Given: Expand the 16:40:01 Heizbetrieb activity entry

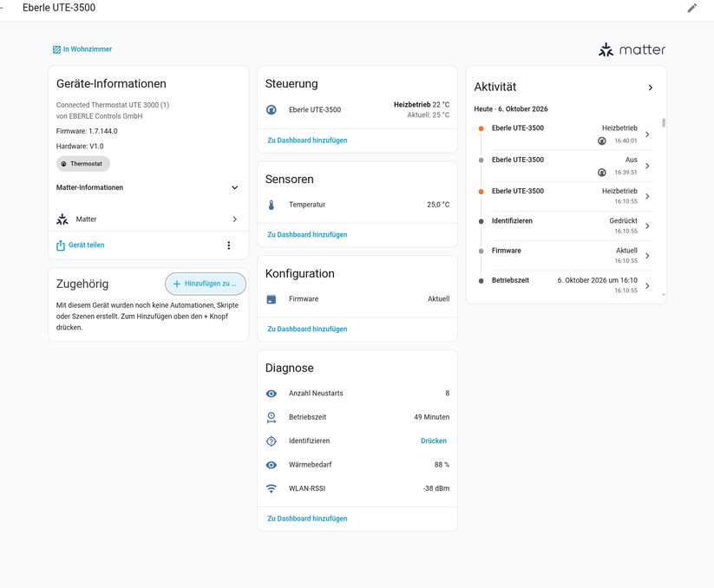Looking at the screenshot, I should pos(647,134).
